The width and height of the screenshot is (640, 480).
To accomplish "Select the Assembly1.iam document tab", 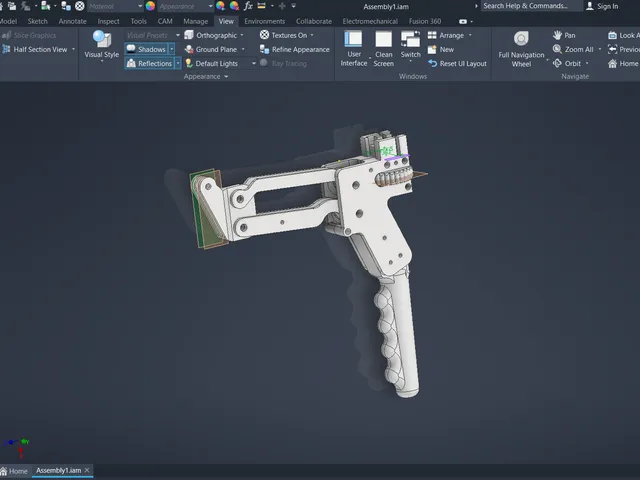I will 58,471.
